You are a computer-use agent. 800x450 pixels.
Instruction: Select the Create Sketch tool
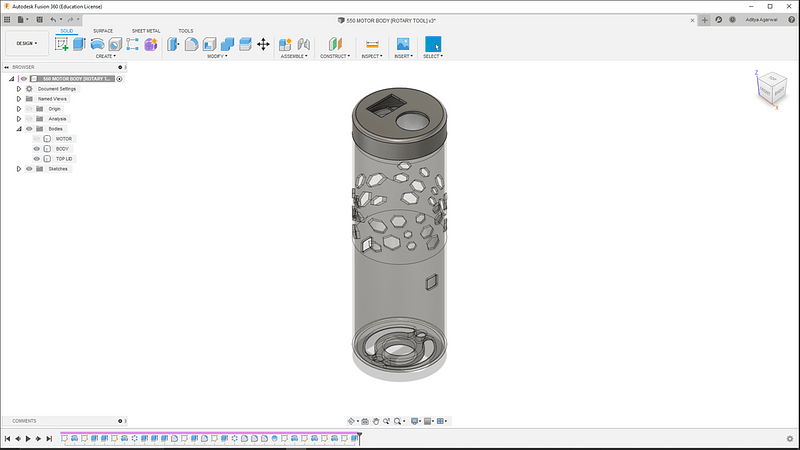pyautogui.click(x=61, y=44)
